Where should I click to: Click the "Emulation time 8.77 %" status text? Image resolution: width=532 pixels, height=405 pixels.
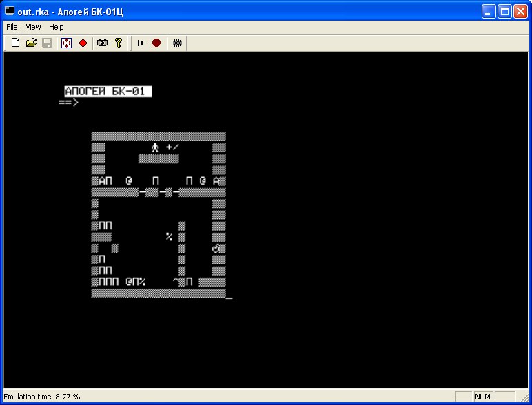pos(42,397)
